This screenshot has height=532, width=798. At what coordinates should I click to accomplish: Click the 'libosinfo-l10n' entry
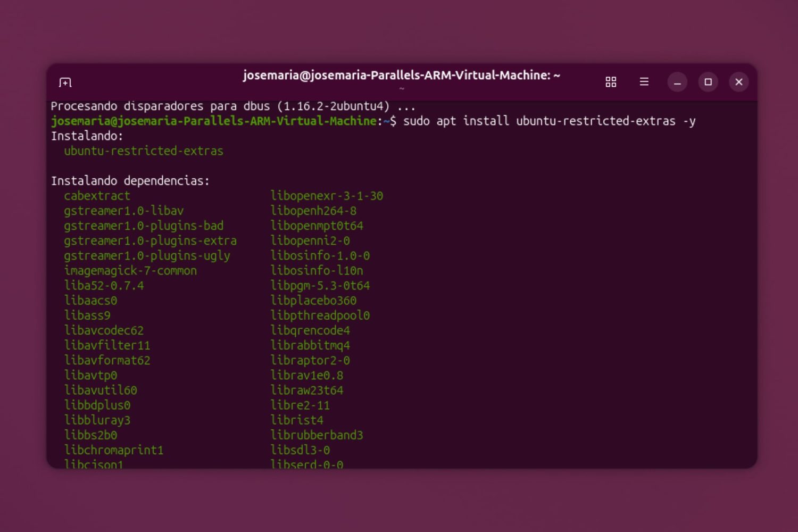point(317,270)
